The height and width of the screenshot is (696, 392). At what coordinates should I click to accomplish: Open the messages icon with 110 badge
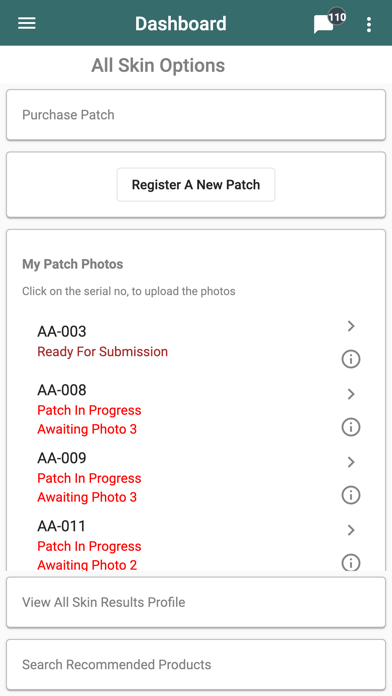pyautogui.click(x=329, y=21)
